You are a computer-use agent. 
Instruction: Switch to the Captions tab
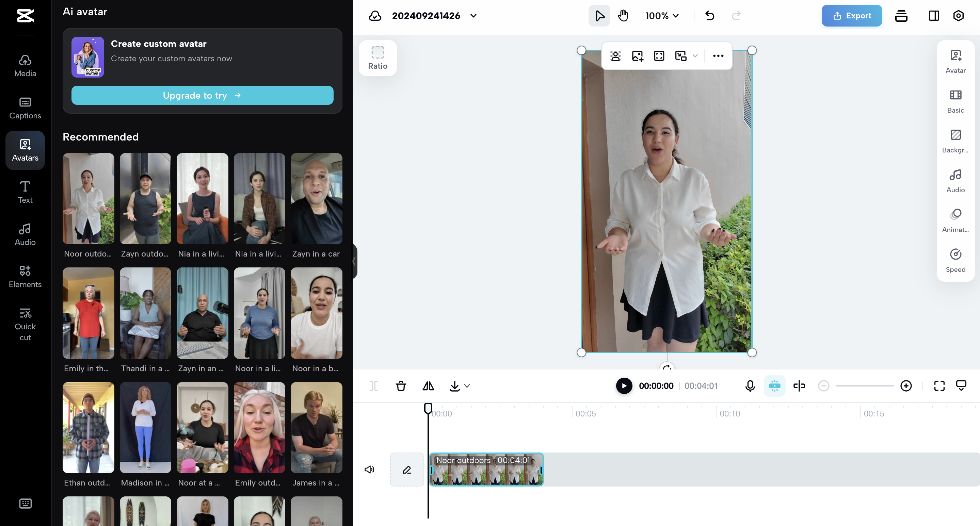pyautogui.click(x=25, y=108)
